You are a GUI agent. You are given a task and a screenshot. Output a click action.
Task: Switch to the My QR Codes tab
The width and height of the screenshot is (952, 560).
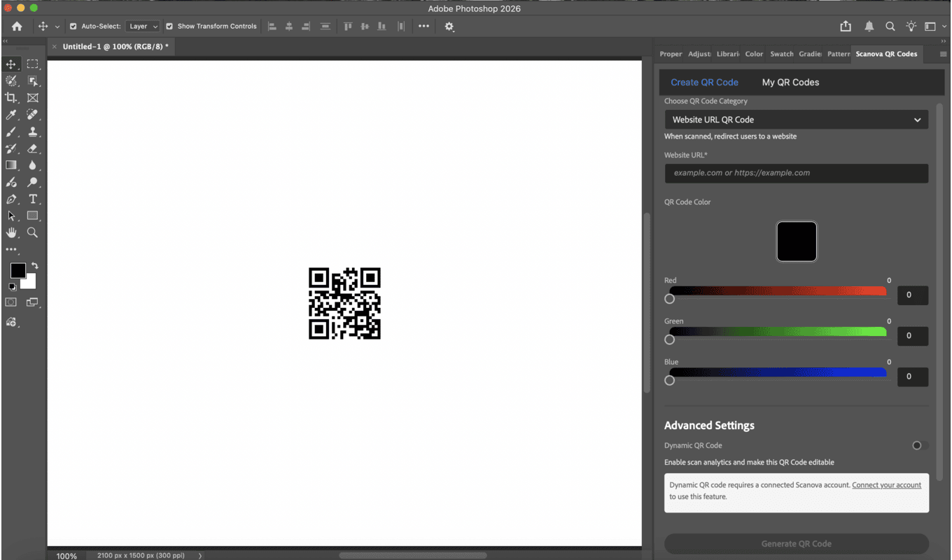point(790,83)
